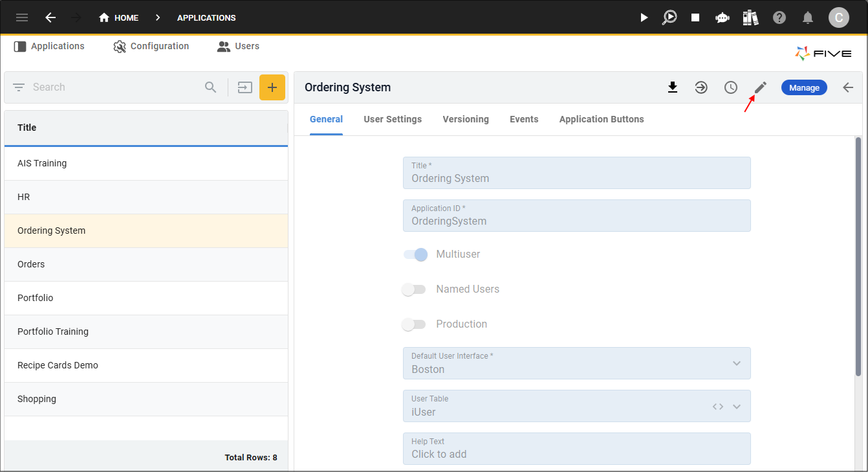Image resolution: width=868 pixels, height=472 pixels.
Task: Click the Application ID field
Action: click(577, 216)
